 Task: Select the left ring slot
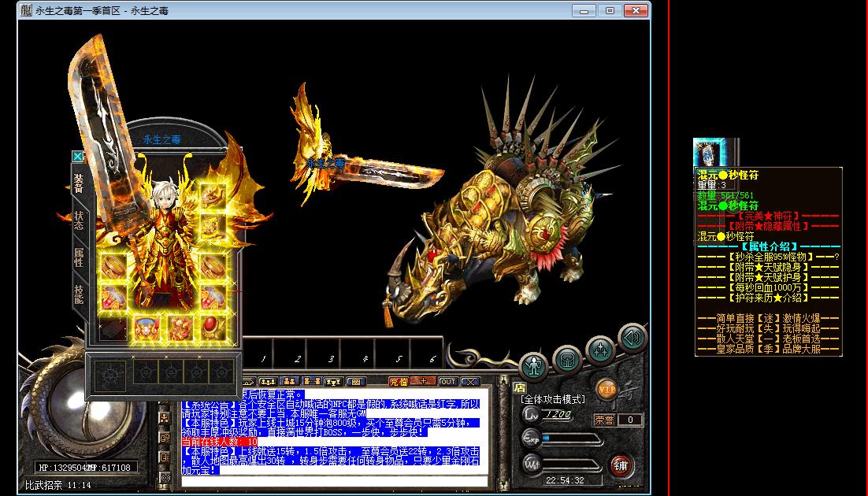pyautogui.click(x=113, y=298)
